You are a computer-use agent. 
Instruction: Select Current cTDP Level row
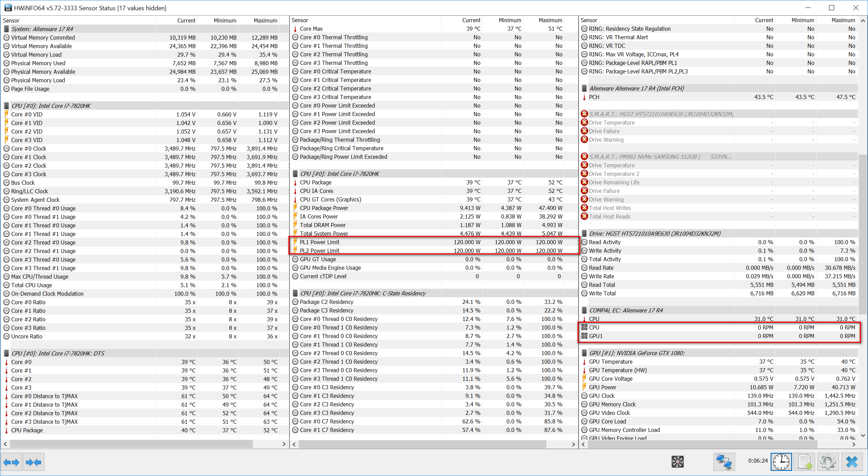coord(434,276)
